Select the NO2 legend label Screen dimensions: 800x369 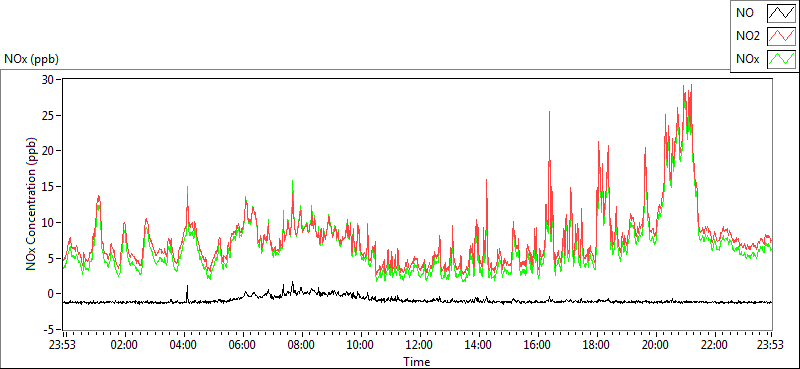[748, 37]
